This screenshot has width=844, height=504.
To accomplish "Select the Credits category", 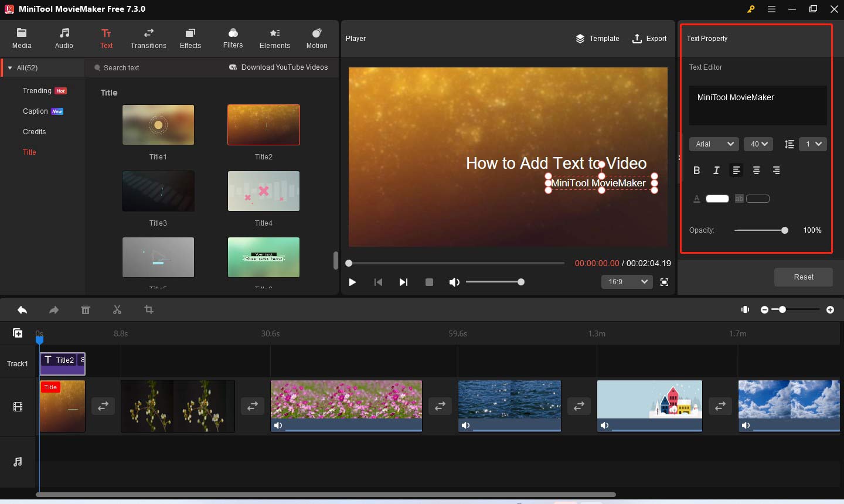I will pyautogui.click(x=35, y=132).
